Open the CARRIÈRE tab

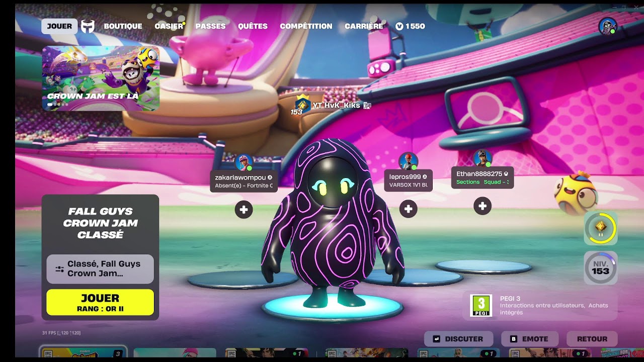(364, 26)
